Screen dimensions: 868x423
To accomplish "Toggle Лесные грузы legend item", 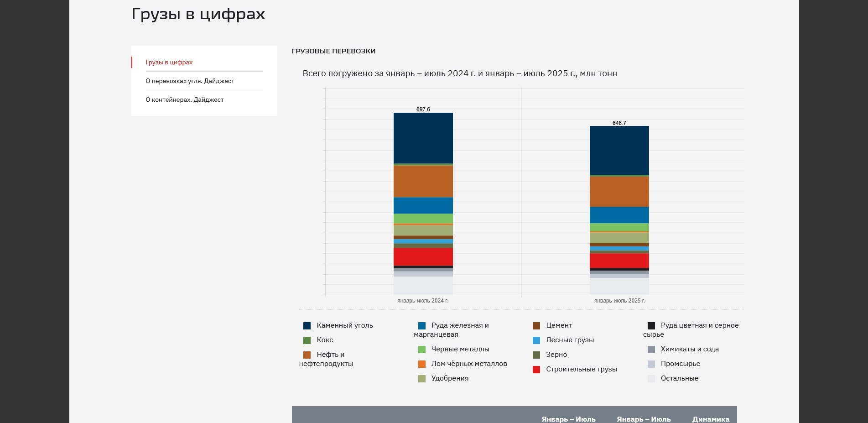I will [536, 340].
